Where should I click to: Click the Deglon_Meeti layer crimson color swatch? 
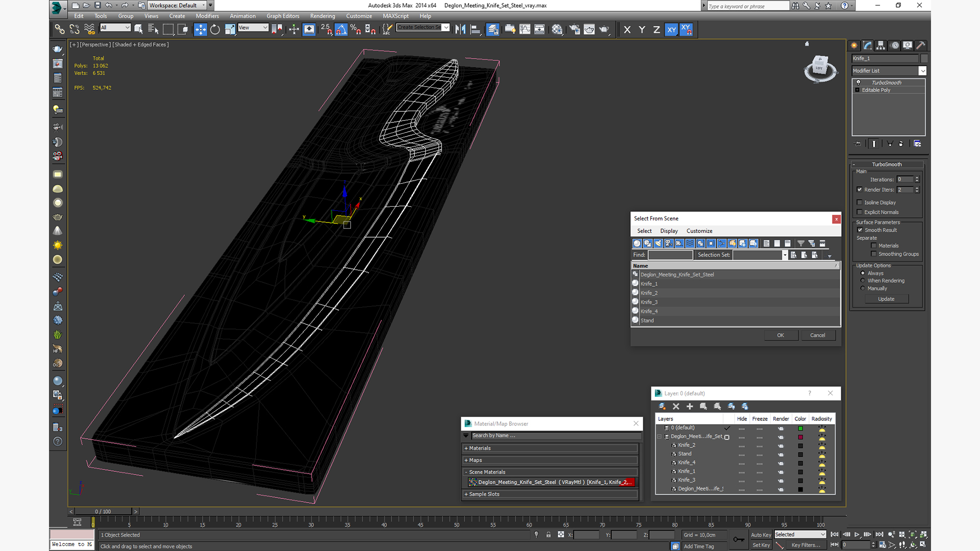800,437
